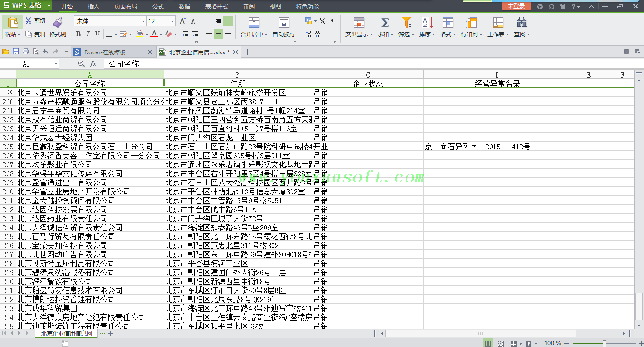Screen dimensions: 644x347
Task: Toggle Underline formatting
Action: [x=97, y=34]
